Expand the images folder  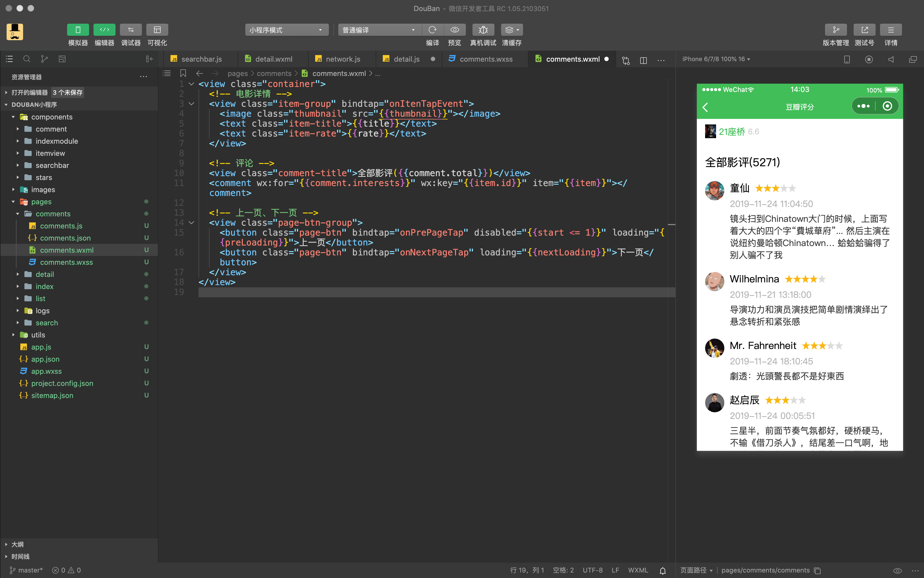pyautogui.click(x=79, y=190)
